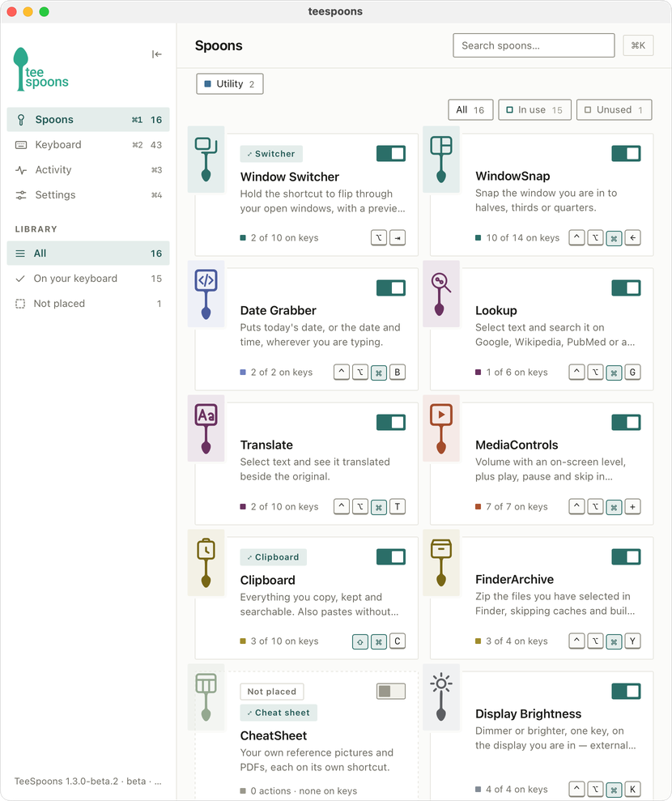The height and width of the screenshot is (801, 672).
Task: Click the Switcher tag on Window Switcher
Action: click(x=271, y=154)
